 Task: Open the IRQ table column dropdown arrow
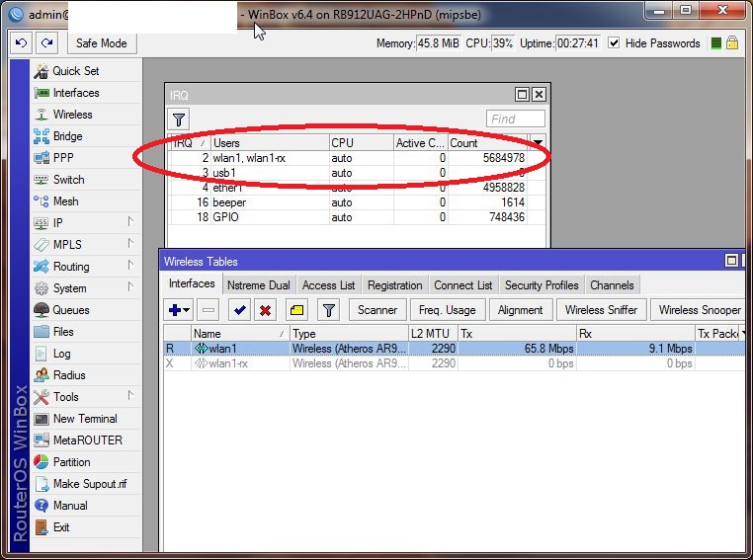(538, 142)
